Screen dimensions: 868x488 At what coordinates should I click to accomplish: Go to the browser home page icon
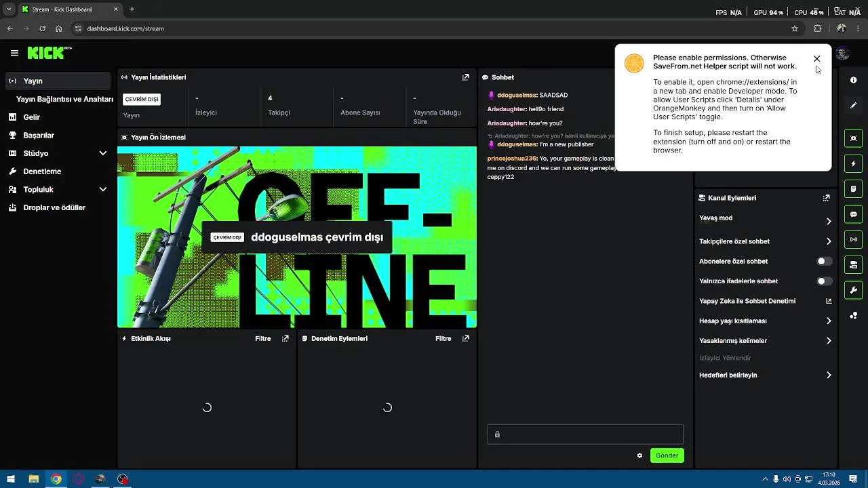pyautogui.click(x=59, y=28)
